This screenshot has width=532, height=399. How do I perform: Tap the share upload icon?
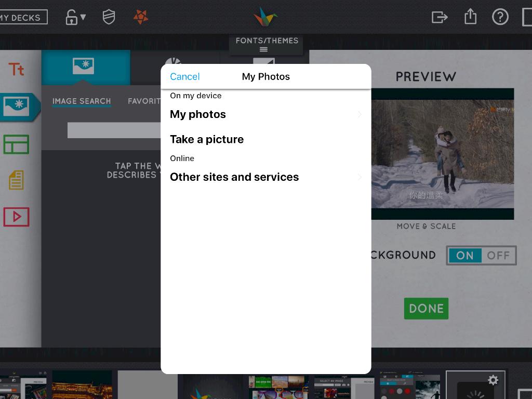470,17
